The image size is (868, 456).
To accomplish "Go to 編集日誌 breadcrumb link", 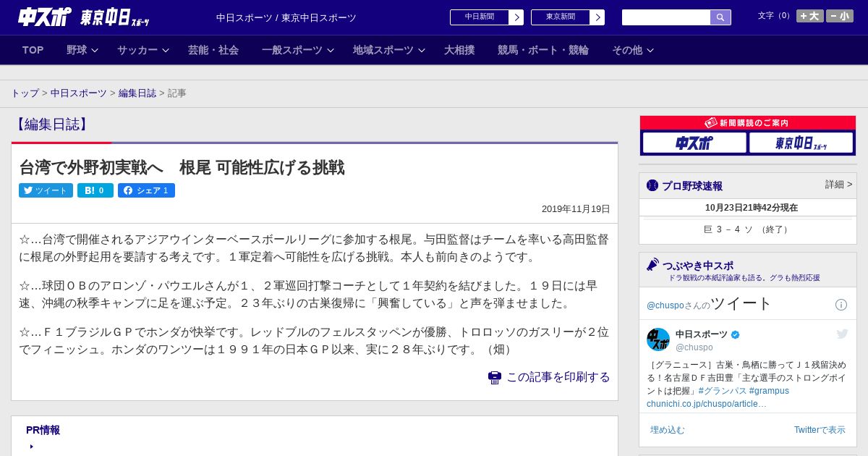I will click(x=137, y=93).
